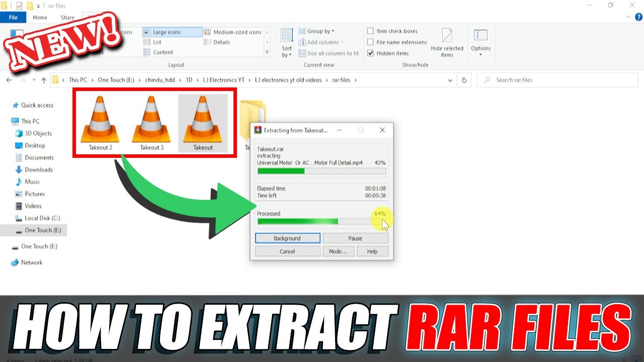Open the File ribbon tab
Screen dimensions: 644x362
pos(13,17)
